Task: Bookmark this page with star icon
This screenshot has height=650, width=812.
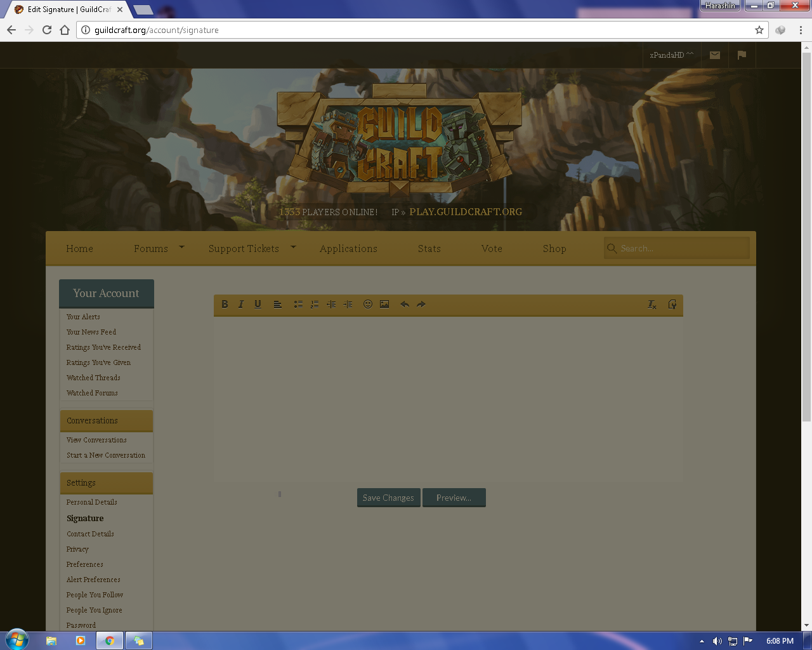Action: click(759, 30)
